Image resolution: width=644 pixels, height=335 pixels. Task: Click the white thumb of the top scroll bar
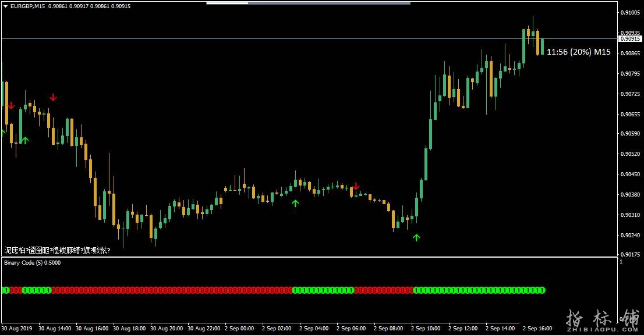227,3
